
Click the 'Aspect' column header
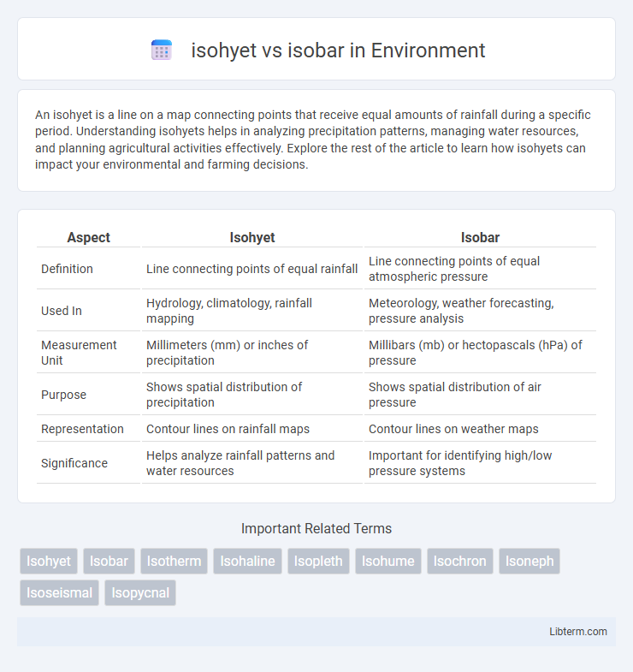click(89, 237)
